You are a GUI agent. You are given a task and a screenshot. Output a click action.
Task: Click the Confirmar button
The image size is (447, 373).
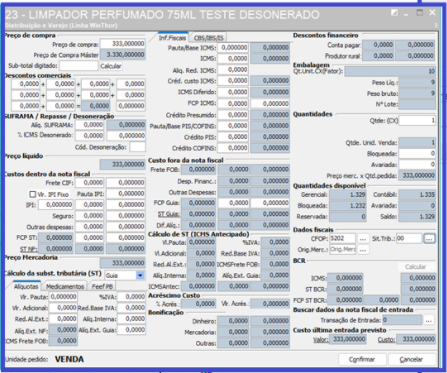coord(362,359)
